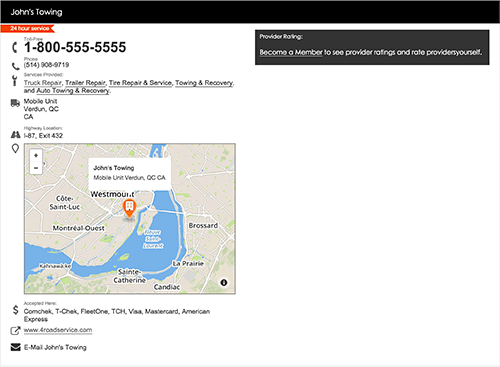Click the small phone icon beside (514) number
The height and width of the screenshot is (367, 500).
[16, 66]
